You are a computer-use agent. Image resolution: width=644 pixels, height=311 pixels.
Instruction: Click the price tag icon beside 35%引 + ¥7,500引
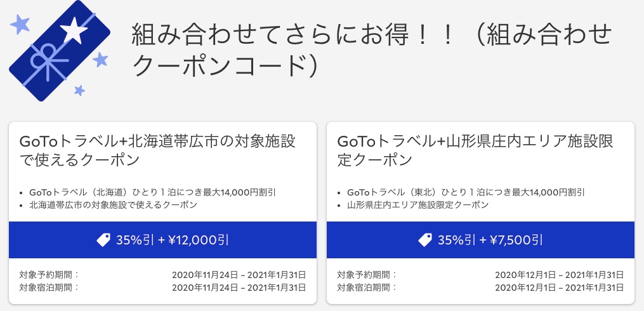[426, 240]
